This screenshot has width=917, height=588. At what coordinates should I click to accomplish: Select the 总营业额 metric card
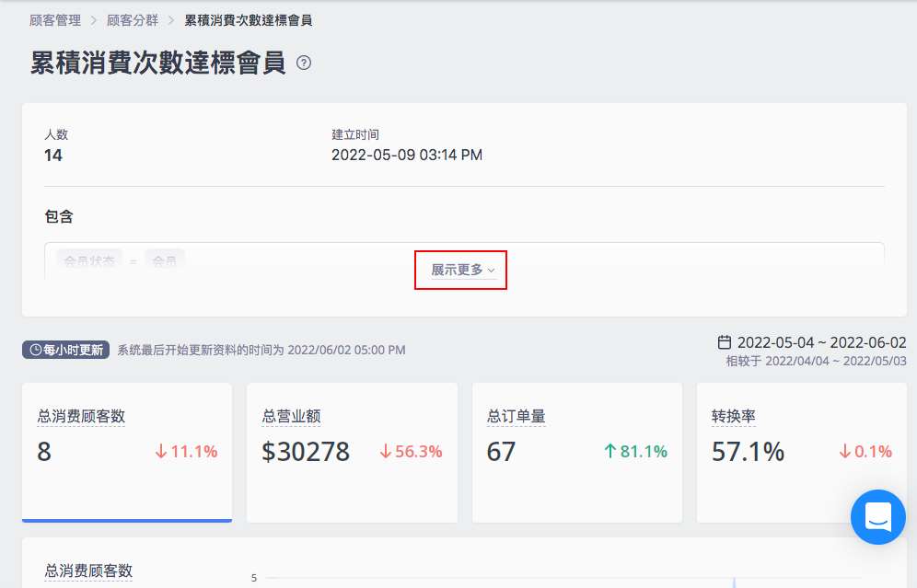click(352, 453)
